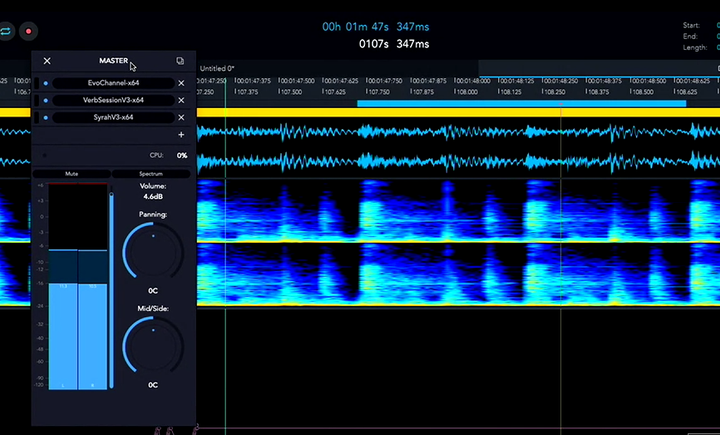
Task: Toggle the EvoChannel-x64 enable dot
Action: [45, 83]
